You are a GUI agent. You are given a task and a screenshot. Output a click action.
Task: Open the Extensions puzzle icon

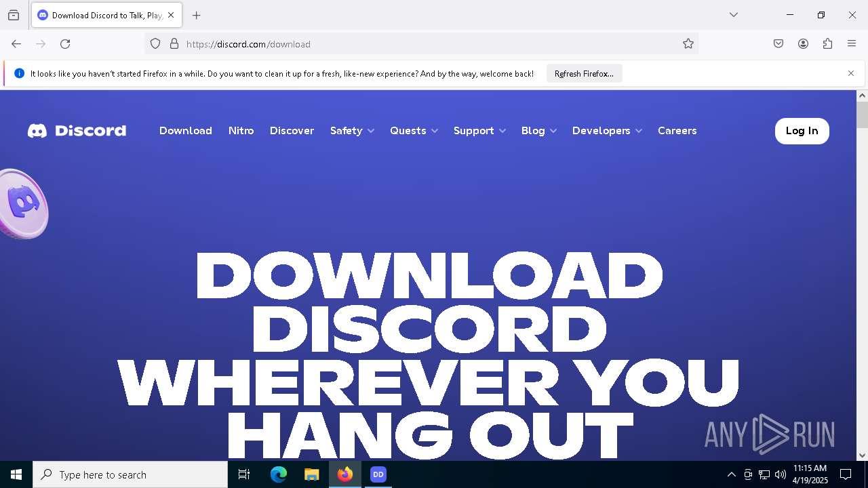[827, 44]
